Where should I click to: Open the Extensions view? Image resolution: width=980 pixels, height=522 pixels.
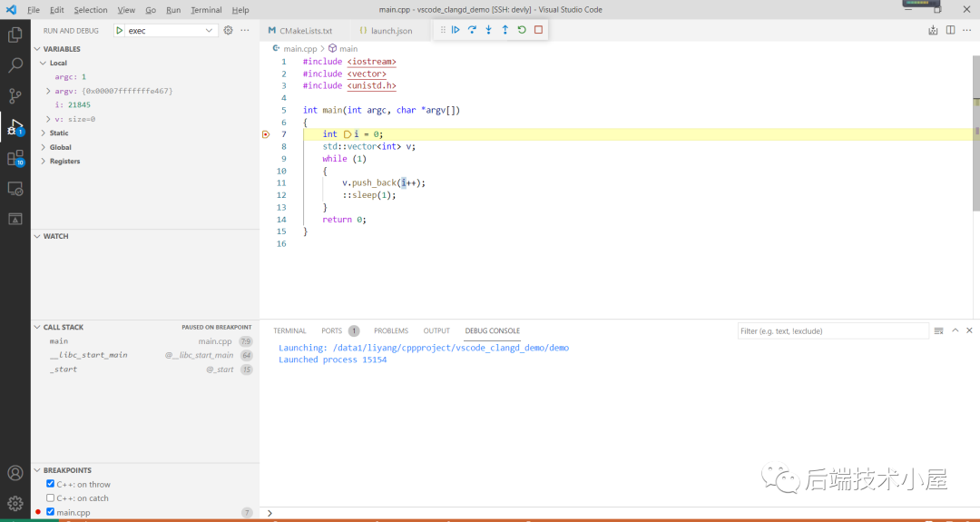click(x=15, y=158)
